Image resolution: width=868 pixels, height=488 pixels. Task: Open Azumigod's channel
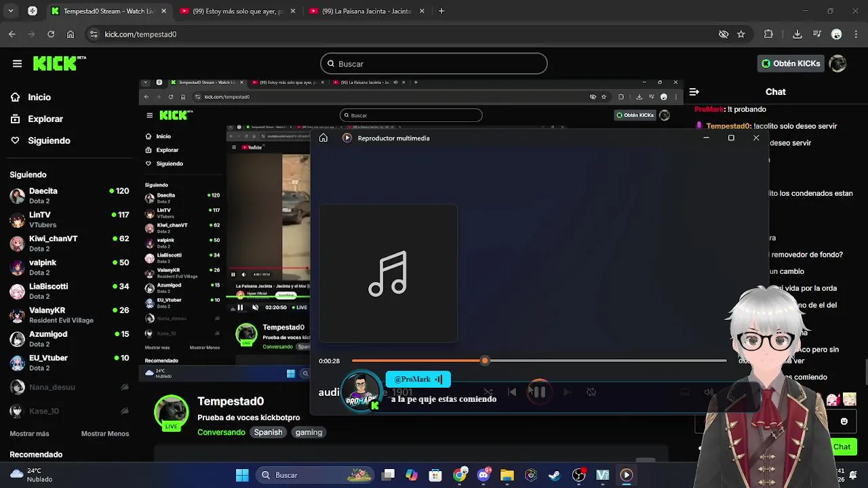coord(69,338)
